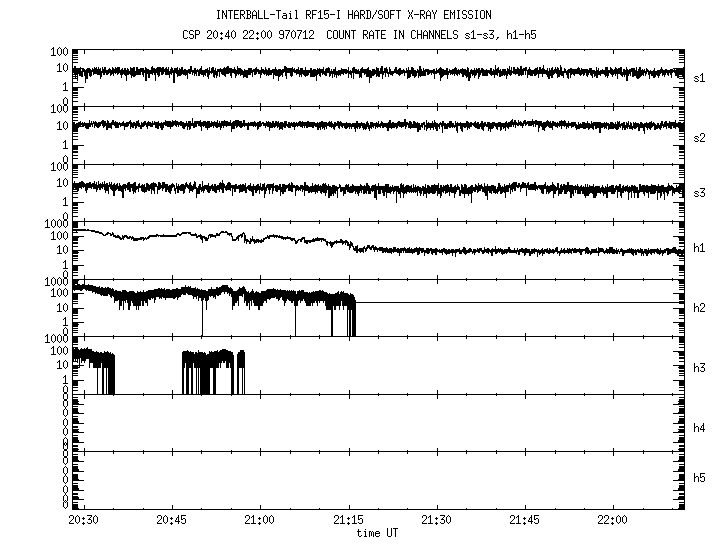
Task: Click the s1 channel label
Action: (700, 77)
